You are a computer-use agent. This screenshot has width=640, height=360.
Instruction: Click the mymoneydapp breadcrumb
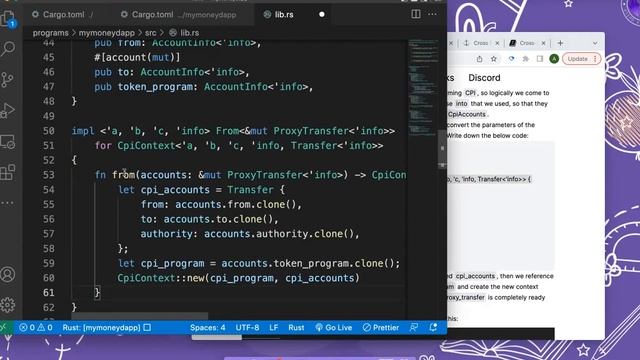pyautogui.click(x=107, y=33)
